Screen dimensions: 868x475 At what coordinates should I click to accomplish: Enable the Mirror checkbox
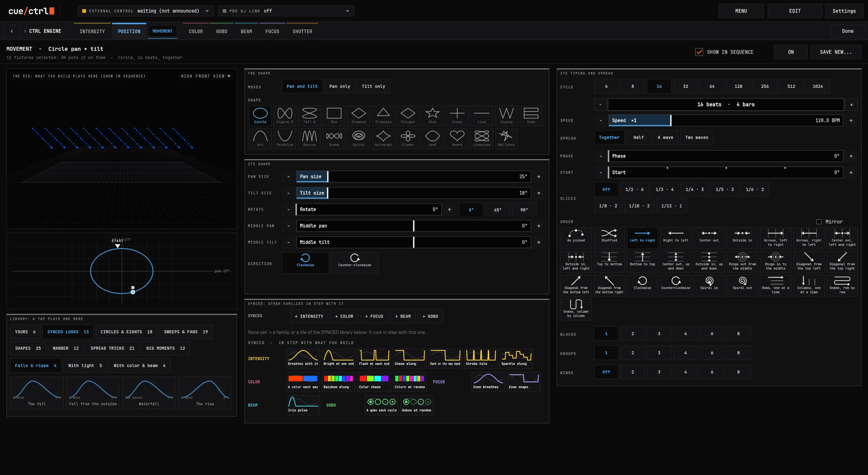[819, 222]
